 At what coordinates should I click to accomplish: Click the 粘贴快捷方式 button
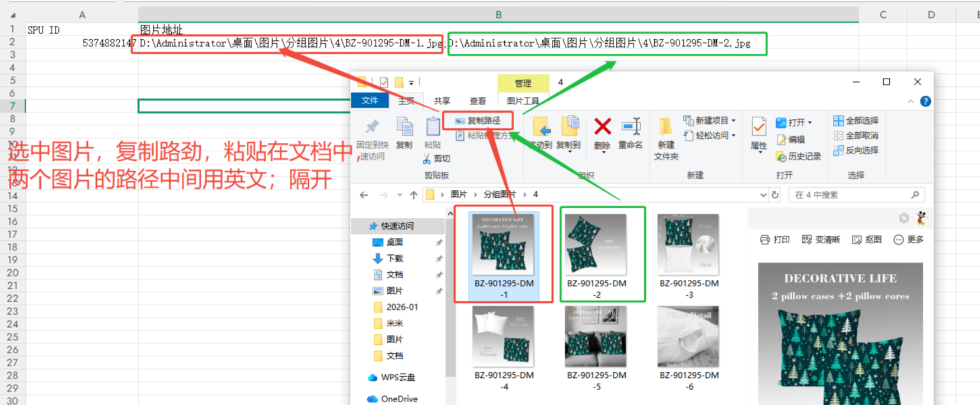point(484,136)
